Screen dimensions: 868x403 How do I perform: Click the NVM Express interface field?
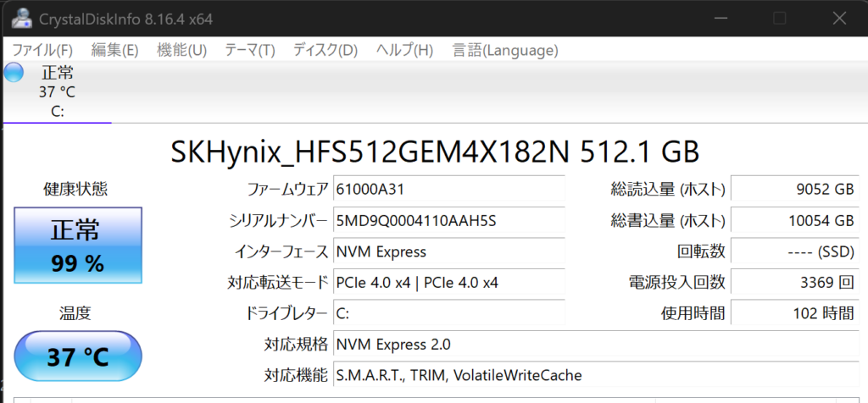pyautogui.click(x=448, y=251)
